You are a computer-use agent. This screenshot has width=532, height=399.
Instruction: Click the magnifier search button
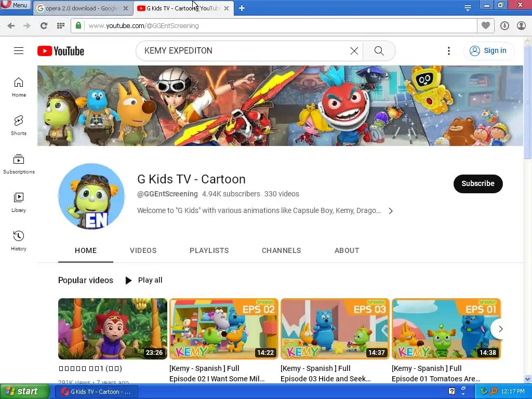click(x=379, y=51)
